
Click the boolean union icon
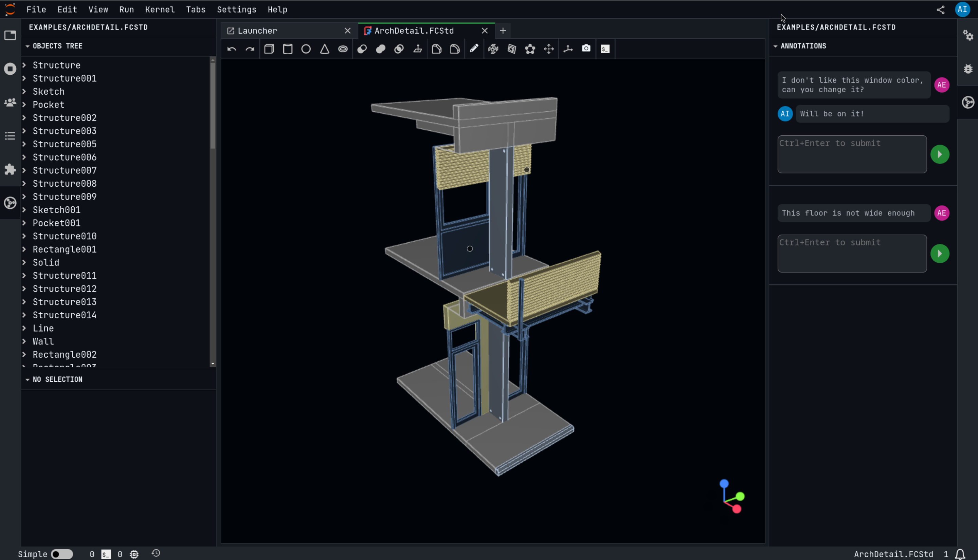pos(381,49)
